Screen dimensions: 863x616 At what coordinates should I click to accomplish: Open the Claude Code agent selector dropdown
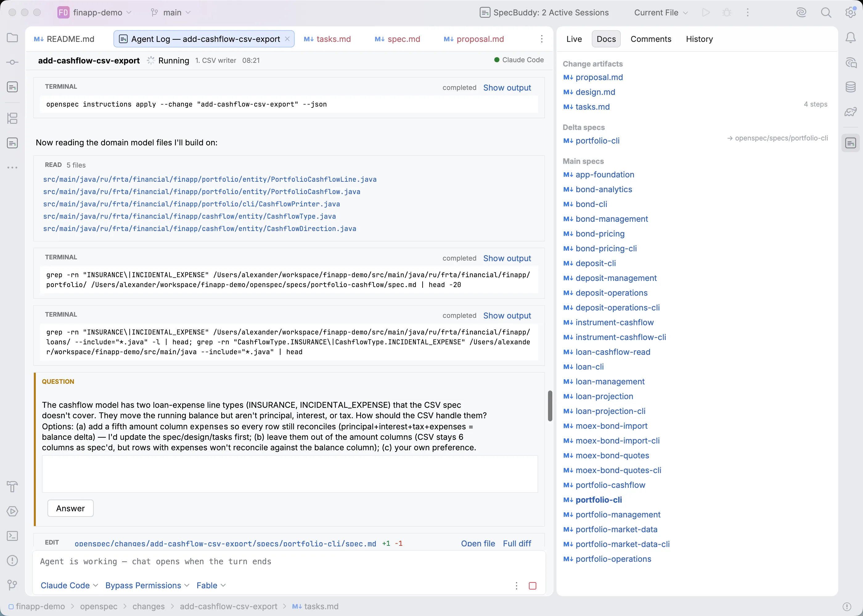coord(69,585)
